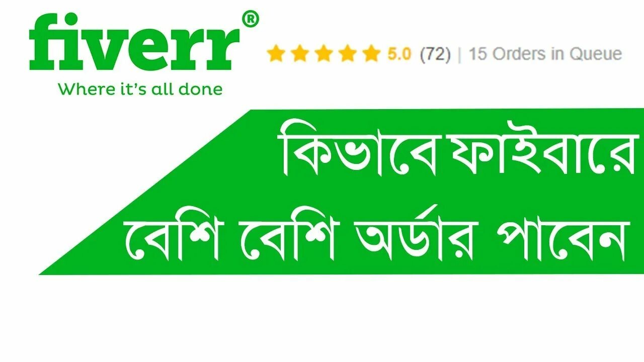Click the 15 Orders in Queue text
Viewport: 644px width, 362px height.
click(x=545, y=54)
